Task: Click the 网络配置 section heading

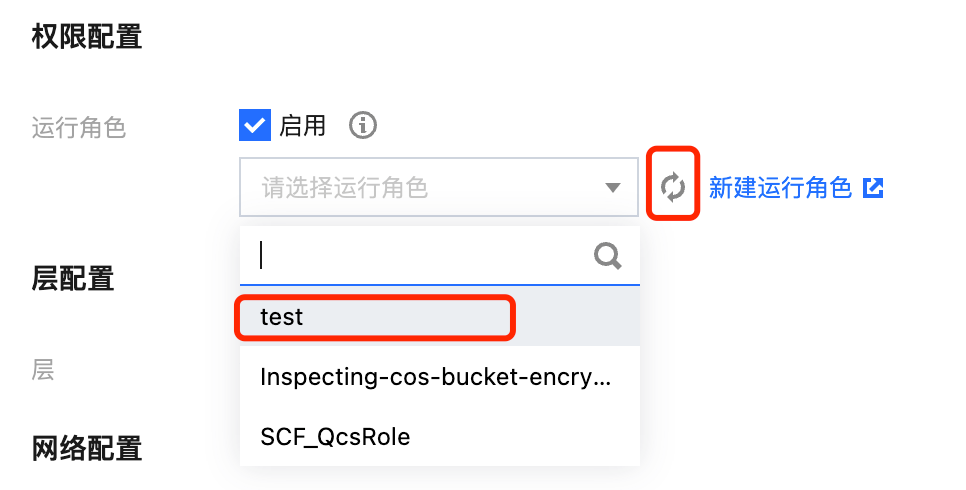Action: click(87, 448)
